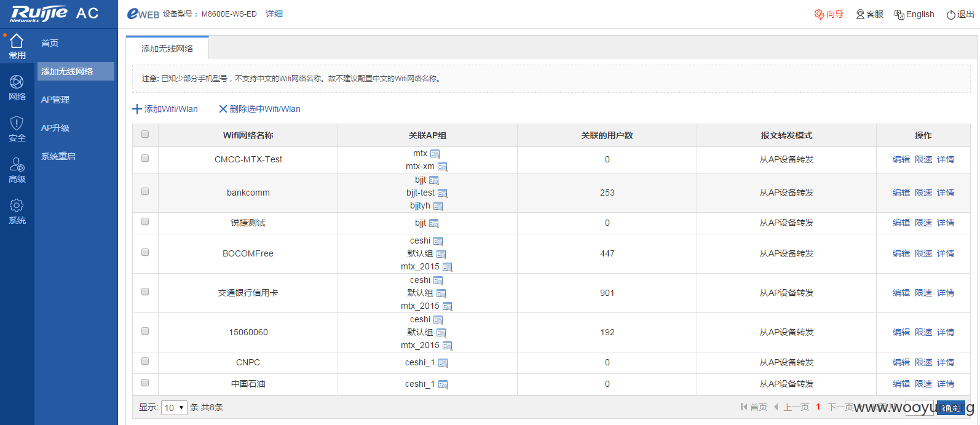Click 编辑 for 中国石油
This screenshot has height=425, width=980.
(x=901, y=384)
